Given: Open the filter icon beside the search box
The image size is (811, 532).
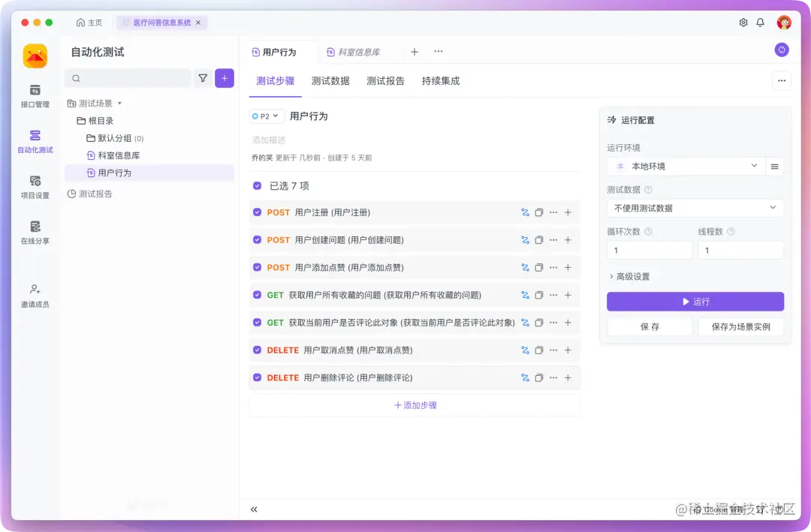Looking at the screenshot, I should [201, 78].
